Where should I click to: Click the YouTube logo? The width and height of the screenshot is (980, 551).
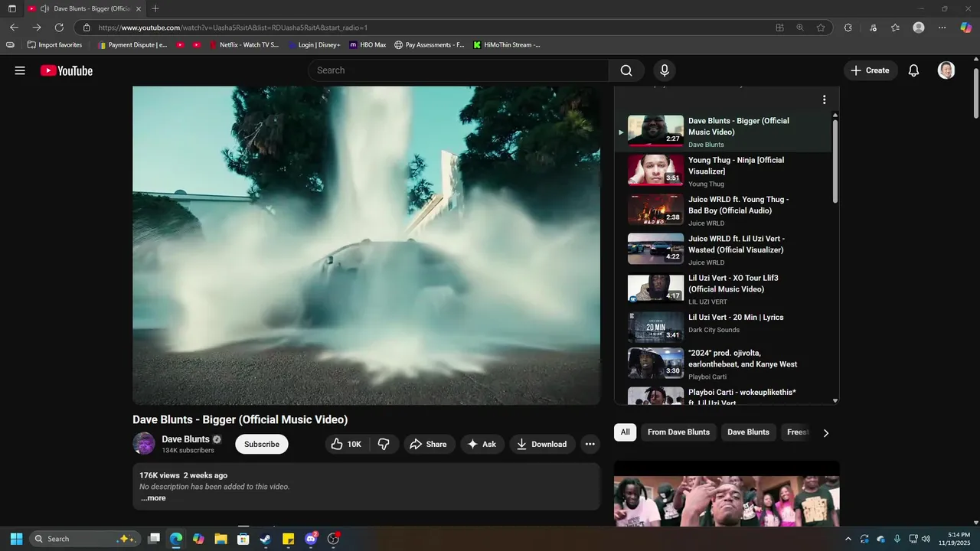pos(67,70)
